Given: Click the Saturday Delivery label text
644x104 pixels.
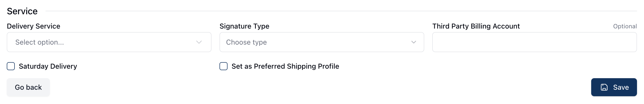Looking at the screenshot, I should point(48,66).
